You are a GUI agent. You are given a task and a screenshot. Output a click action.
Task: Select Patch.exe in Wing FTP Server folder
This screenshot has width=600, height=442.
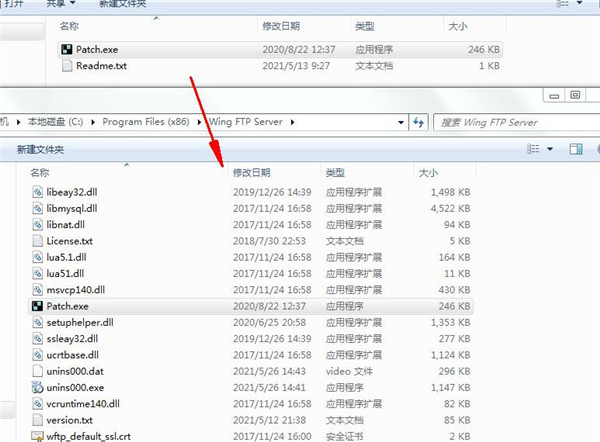(x=67, y=307)
